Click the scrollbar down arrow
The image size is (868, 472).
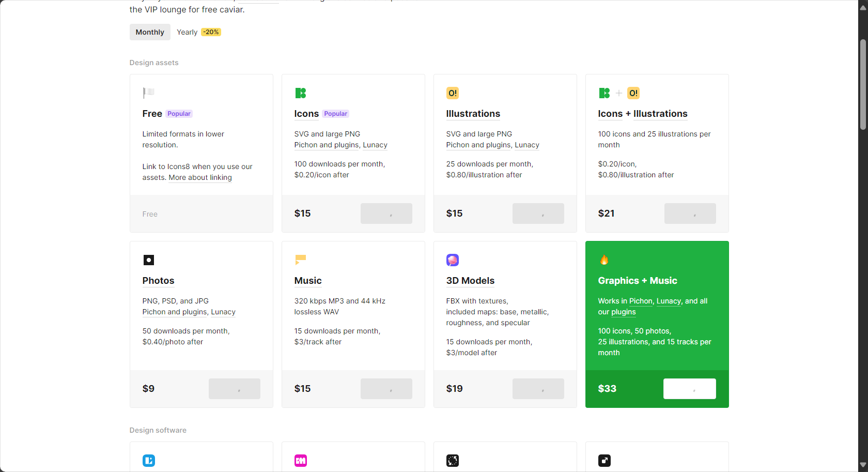click(x=863, y=465)
